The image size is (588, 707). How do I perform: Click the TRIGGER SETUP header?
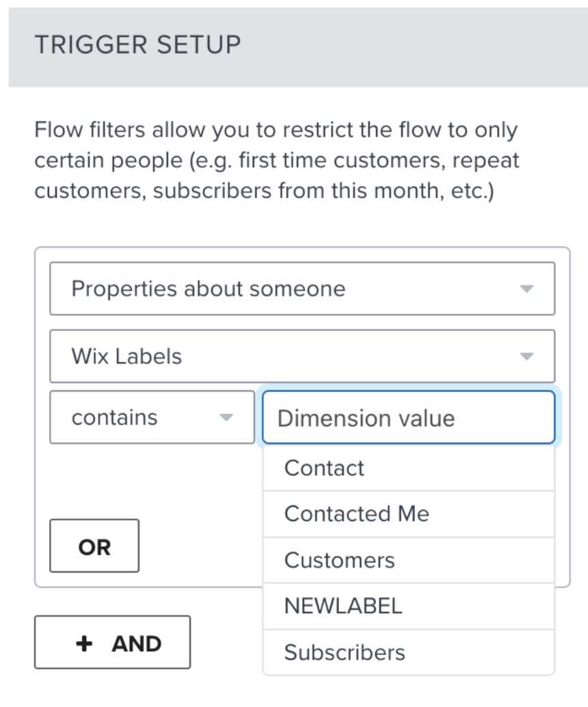pyautogui.click(x=137, y=44)
